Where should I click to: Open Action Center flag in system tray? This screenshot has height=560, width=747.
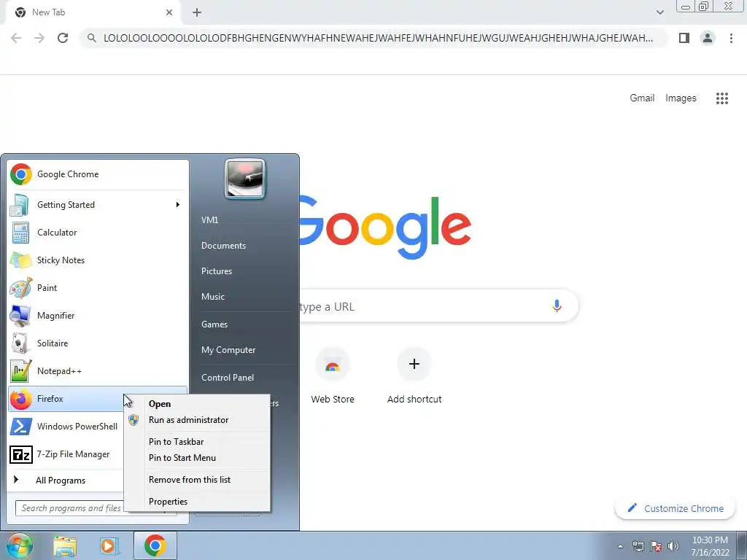click(x=656, y=546)
